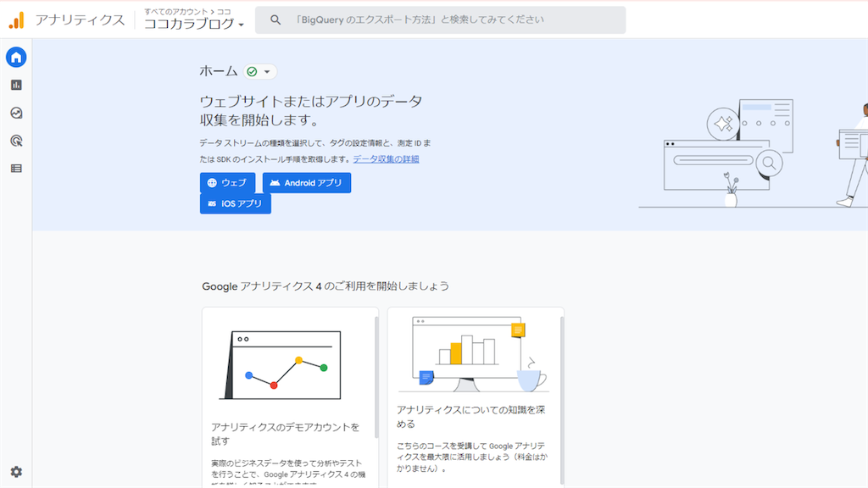Click the iOS アプリ button

click(236, 203)
